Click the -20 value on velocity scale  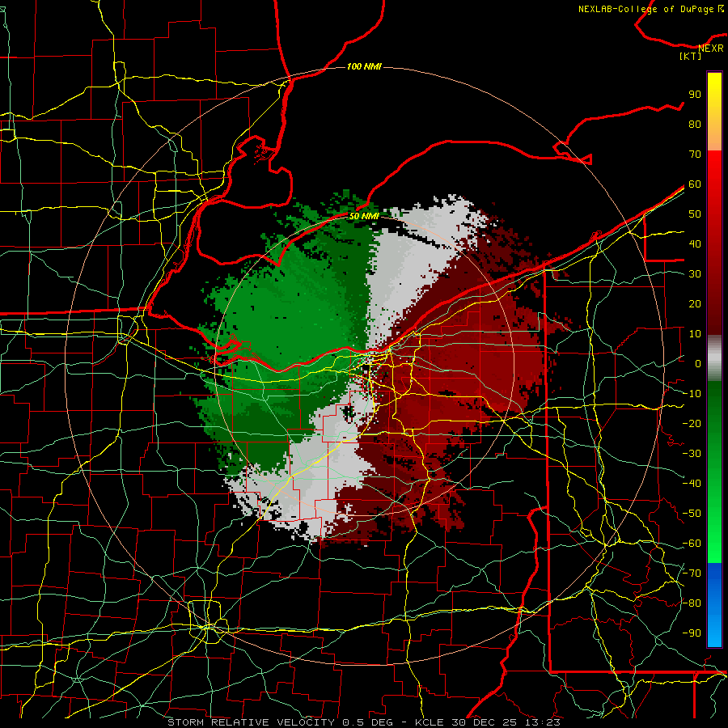pyautogui.click(x=692, y=423)
